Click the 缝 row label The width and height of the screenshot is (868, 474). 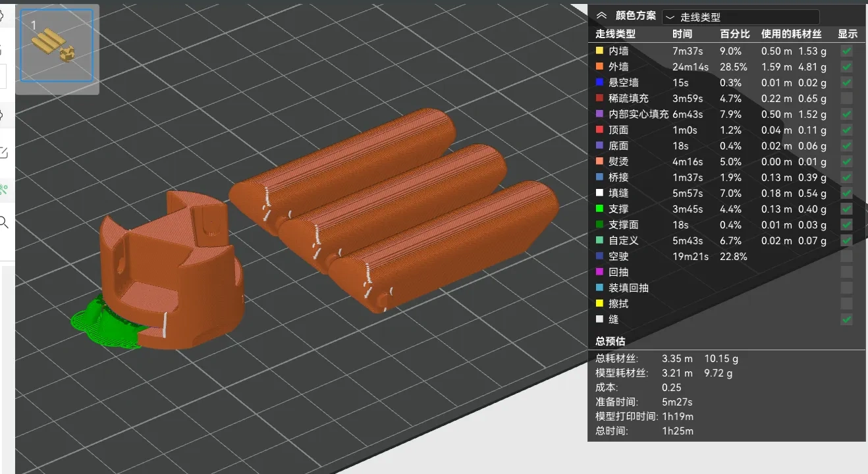pyautogui.click(x=614, y=319)
